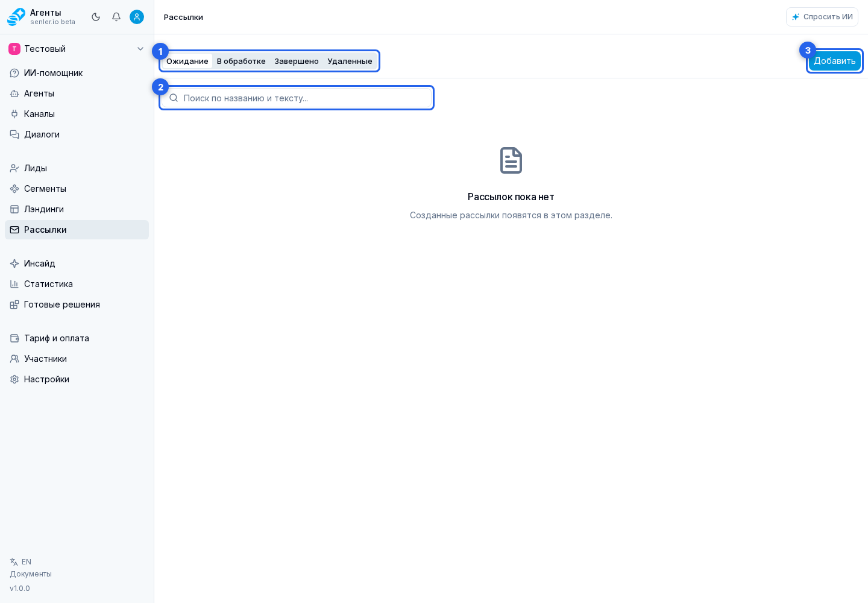Click the Спросить ИИ button
Image resolution: width=868 pixels, height=603 pixels.
pos(822,17)
